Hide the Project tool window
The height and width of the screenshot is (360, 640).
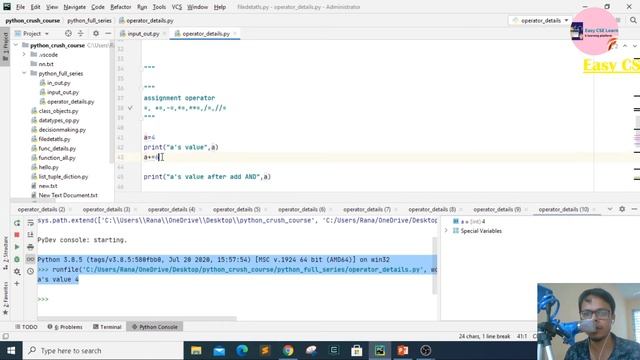point(108,33)
